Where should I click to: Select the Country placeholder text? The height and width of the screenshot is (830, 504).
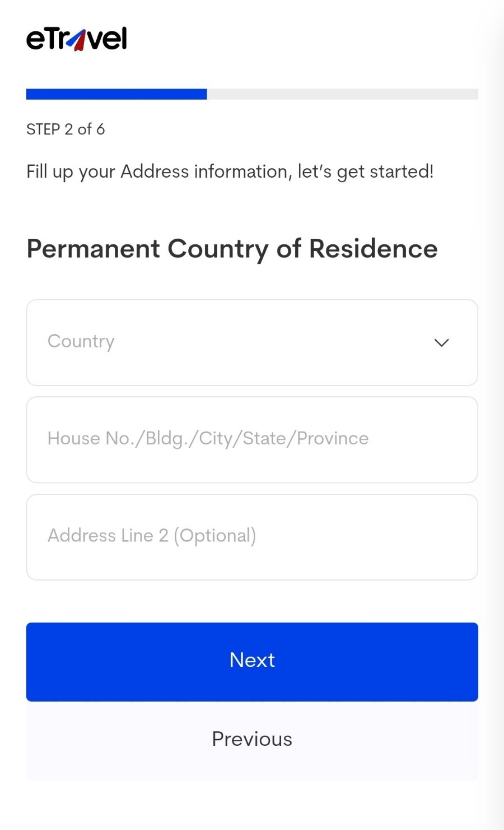81,341
